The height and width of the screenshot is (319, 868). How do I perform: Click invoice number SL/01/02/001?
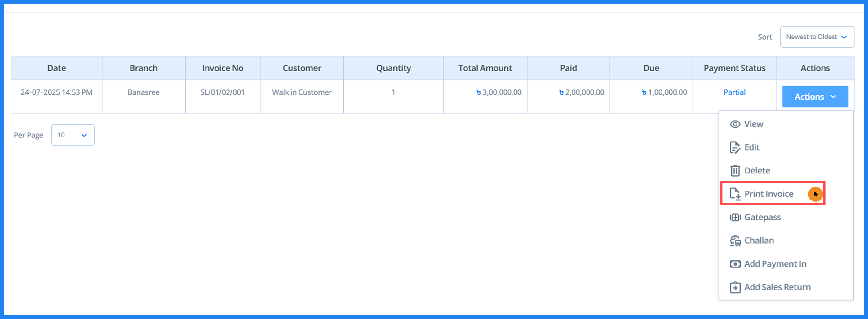(222, 92)
